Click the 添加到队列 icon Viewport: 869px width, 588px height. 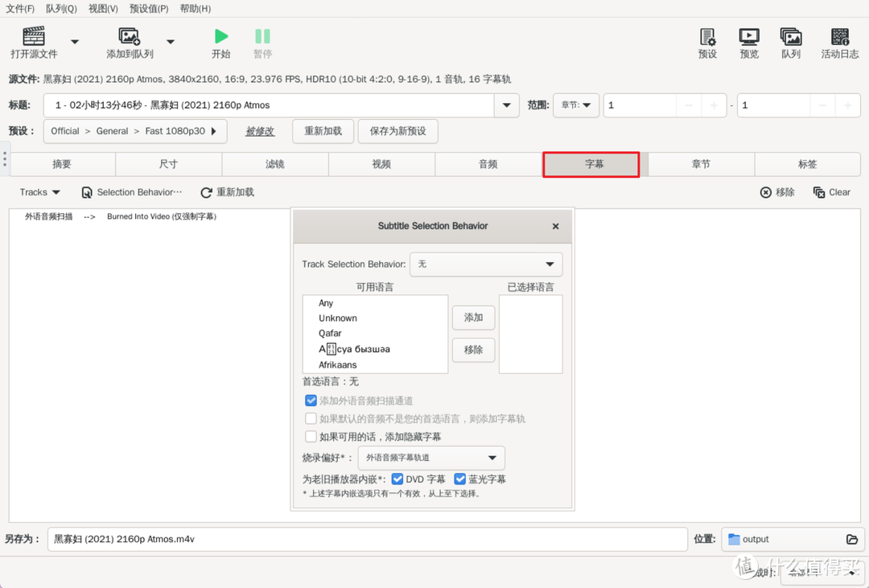click(130, 42)
